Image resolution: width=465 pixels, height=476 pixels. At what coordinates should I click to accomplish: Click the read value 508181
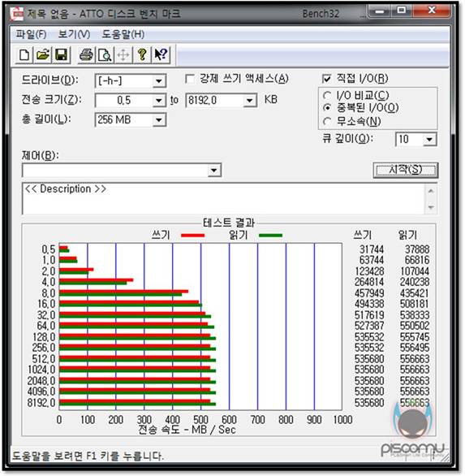tap(415, 304)
